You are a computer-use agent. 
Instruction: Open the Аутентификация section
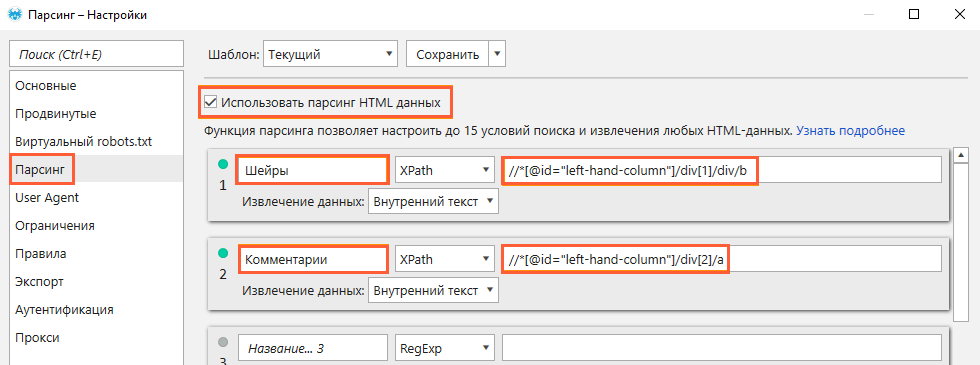pos(96,309)
